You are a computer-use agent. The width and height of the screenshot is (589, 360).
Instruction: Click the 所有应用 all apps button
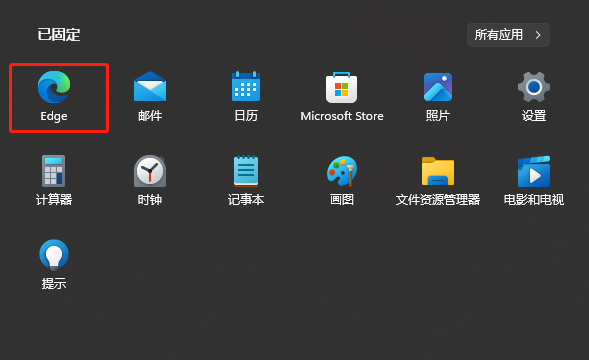[508, 35]
